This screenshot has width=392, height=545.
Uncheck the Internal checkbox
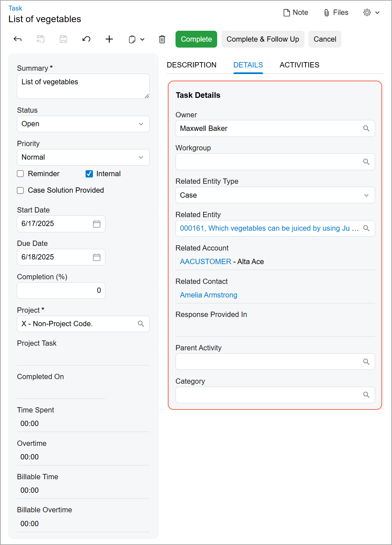click(x=89, y=174)
